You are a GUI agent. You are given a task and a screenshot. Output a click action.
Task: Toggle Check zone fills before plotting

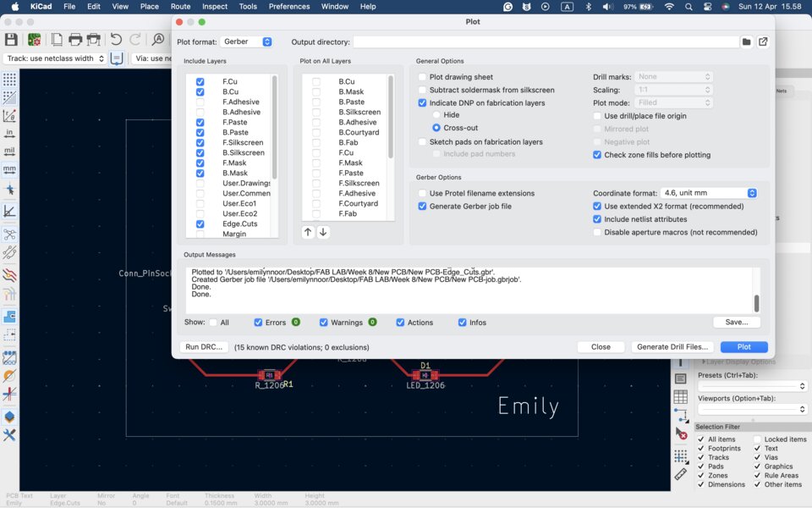pyautogui.click(x=597, y=154)
